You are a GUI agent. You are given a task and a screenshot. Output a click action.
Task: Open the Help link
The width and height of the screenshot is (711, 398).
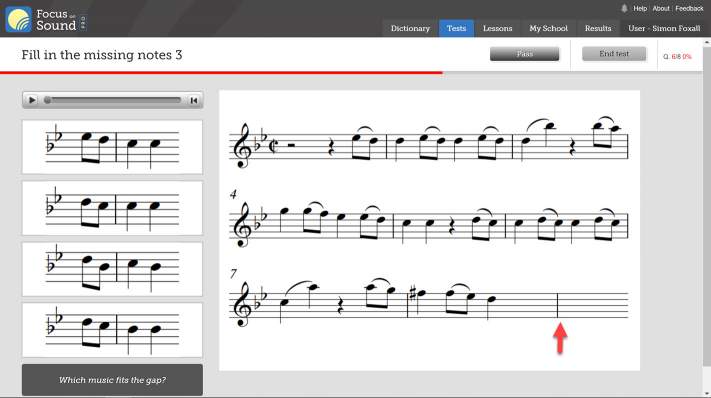coord(640,8)
